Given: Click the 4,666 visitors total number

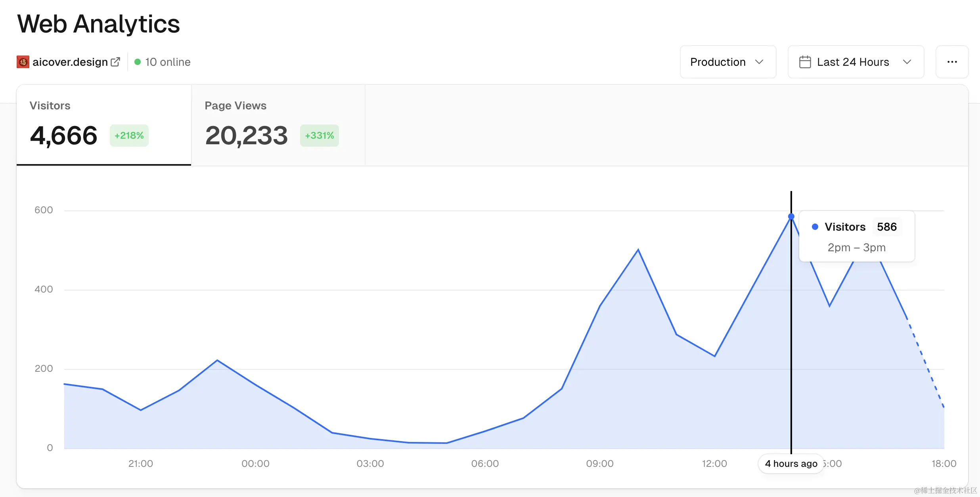Looking at the screenshot, I should (63, 136).
